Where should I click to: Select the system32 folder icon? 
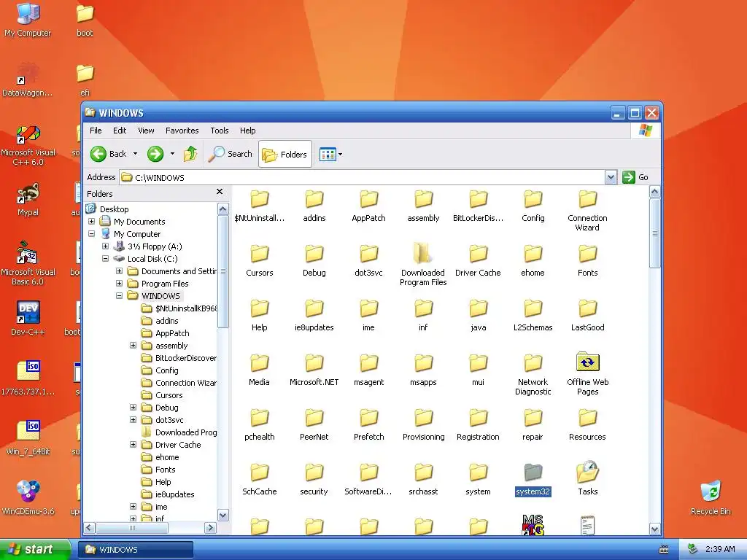[x=533, y=478]
